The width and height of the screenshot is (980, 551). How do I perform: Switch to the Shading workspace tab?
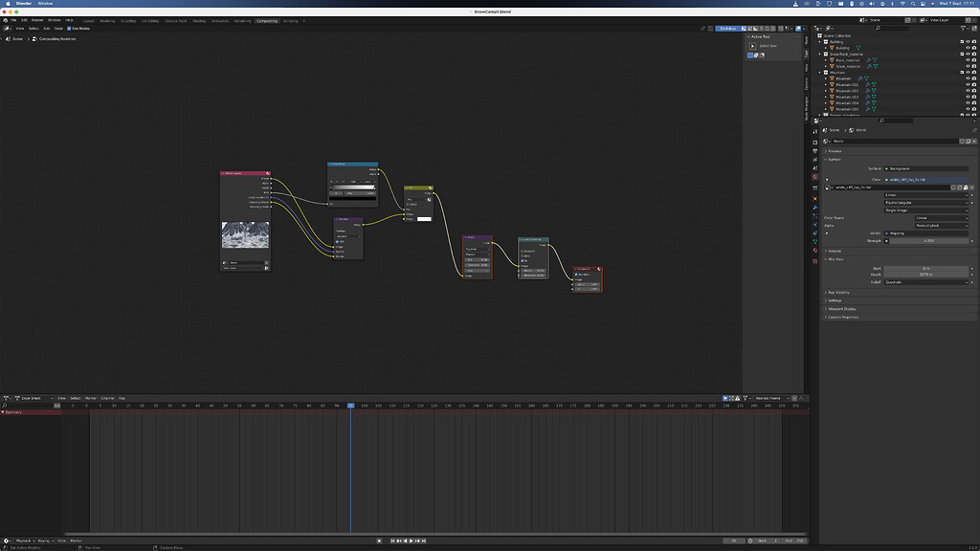coord(199,21)
